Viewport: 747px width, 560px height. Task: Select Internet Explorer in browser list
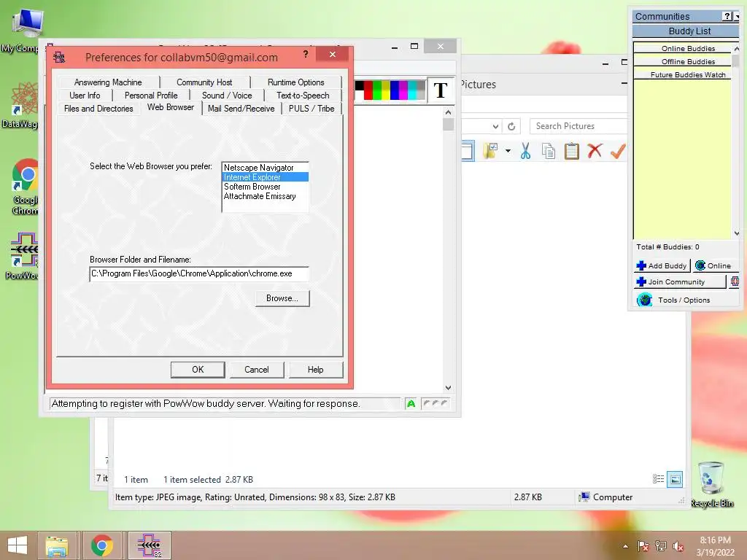coord(265,177)
